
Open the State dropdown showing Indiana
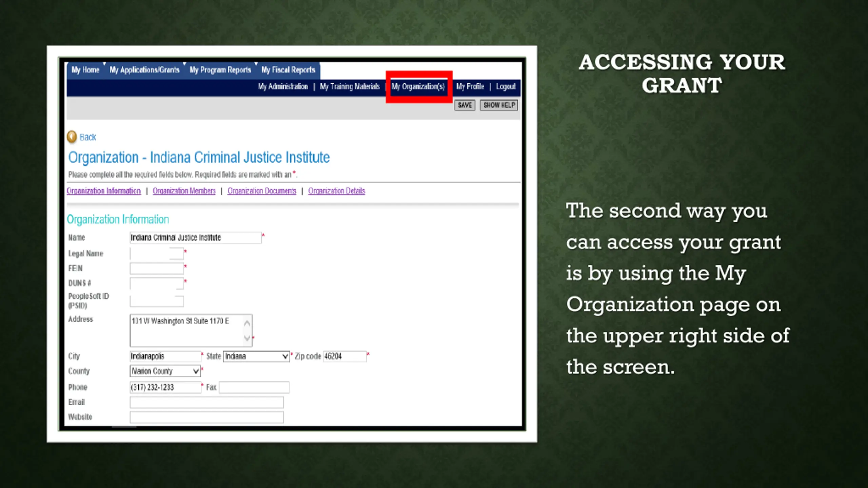[x=256, y=356]
